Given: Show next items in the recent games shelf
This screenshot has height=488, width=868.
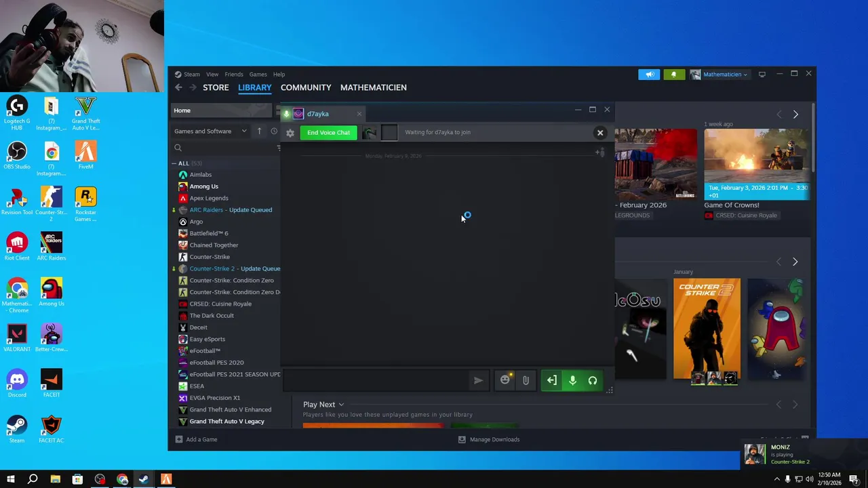Looking at the screenshot, I should [x=795, y=262].
